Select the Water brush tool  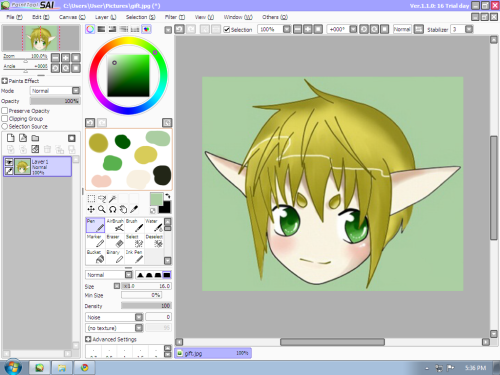tap(154, 225)
